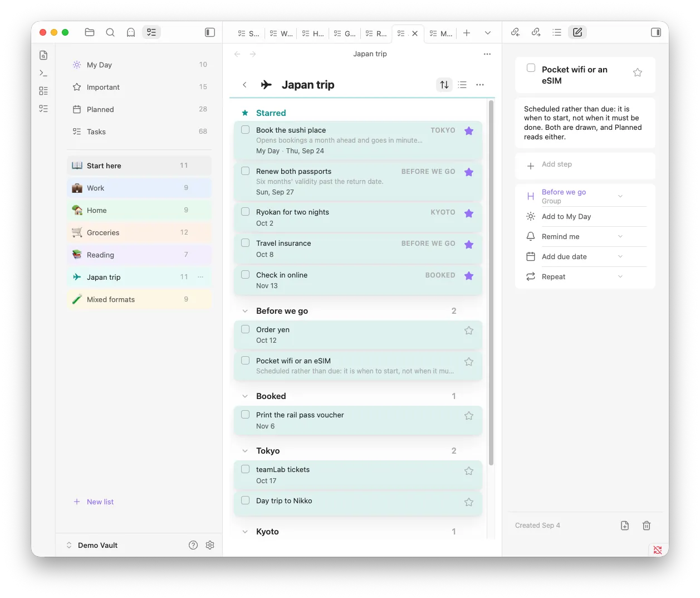Open the outgoing links icon
This screenshot has width=700, height=598.
coord(536,32)
